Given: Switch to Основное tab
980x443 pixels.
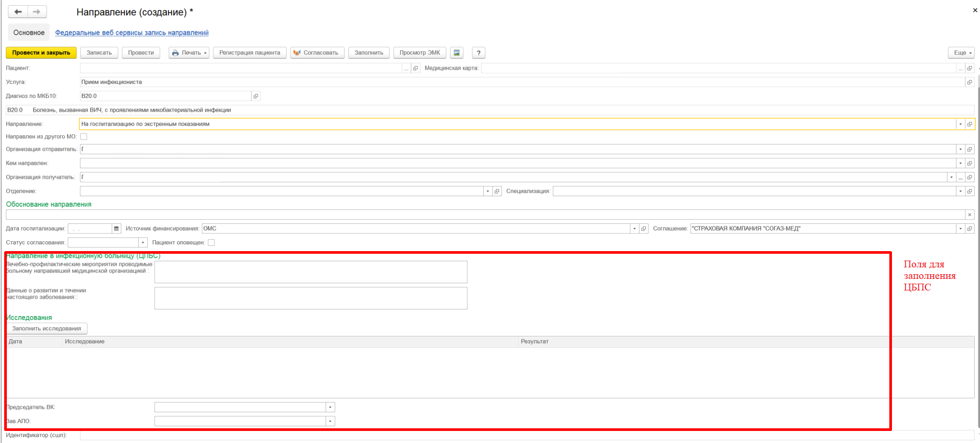Looking at the screenshot, I should pos(29,33).
